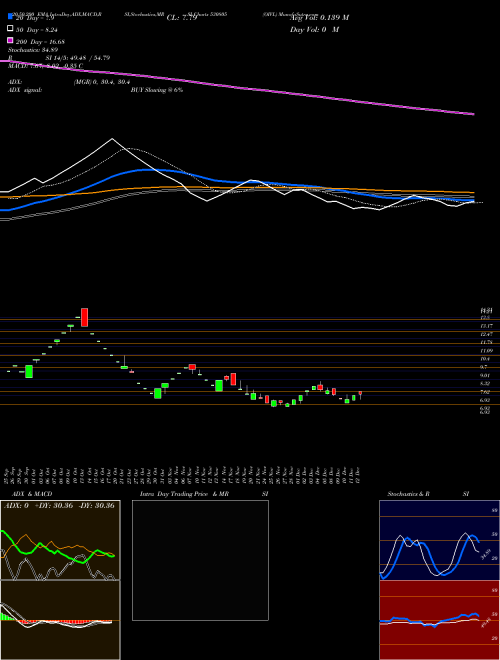Image resolution: width=500 pixels, height=660 pixels.
Task: Click the 'CL: 7.79' closing price label
Action: coord(182,18)
